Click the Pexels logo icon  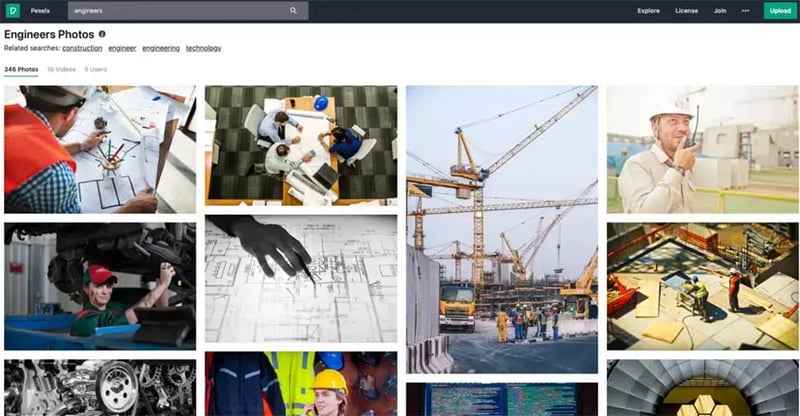tap(13, 11)
